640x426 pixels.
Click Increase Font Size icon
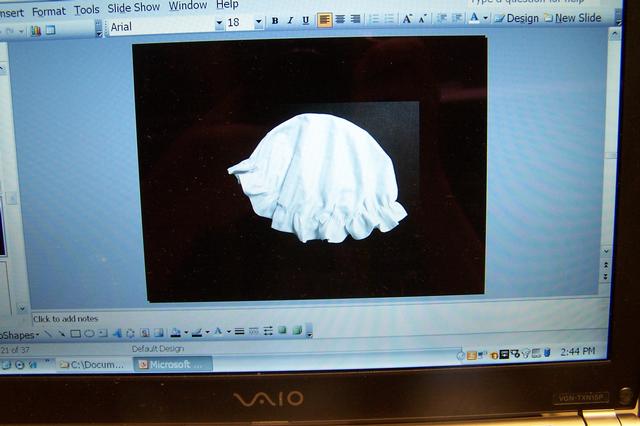(407, 18)
